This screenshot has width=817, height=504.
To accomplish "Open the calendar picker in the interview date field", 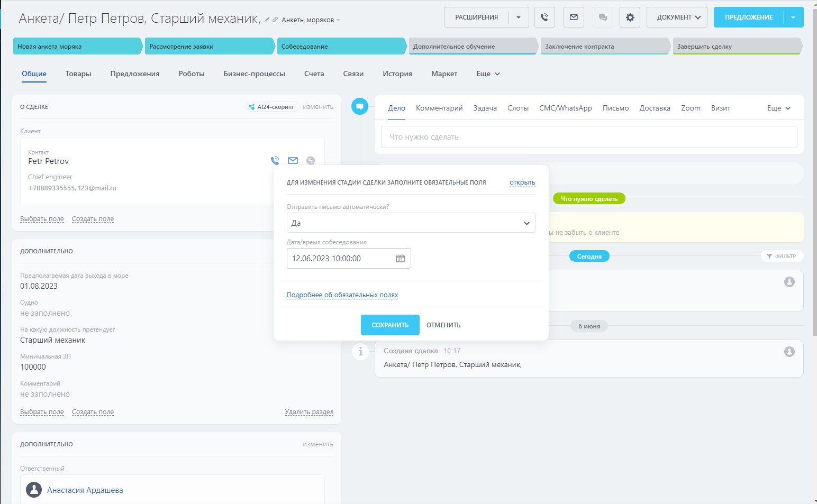I will click(x=400, y=259).
